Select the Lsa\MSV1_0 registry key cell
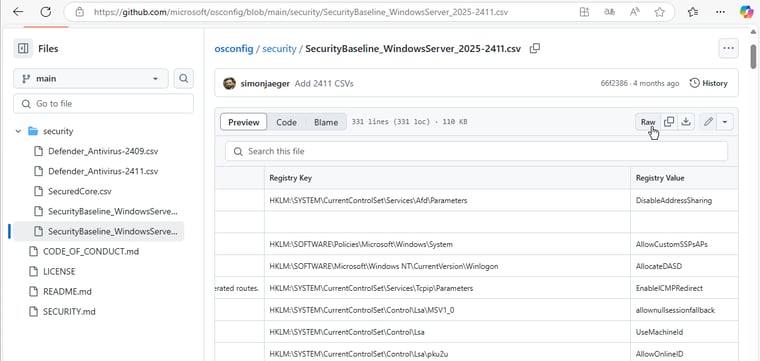The width and height of the screenshot is (760, 361). coord(447,310)
